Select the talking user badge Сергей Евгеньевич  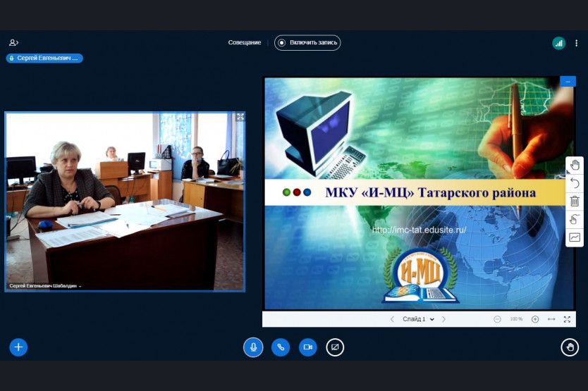click(44, 58)
